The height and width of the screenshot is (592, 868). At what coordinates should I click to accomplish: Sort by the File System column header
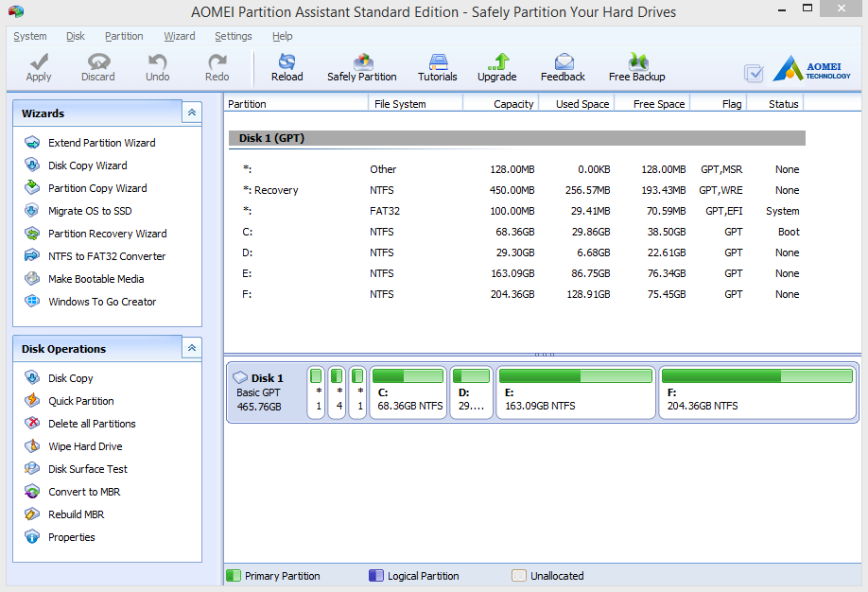click(x=415, y=104)
